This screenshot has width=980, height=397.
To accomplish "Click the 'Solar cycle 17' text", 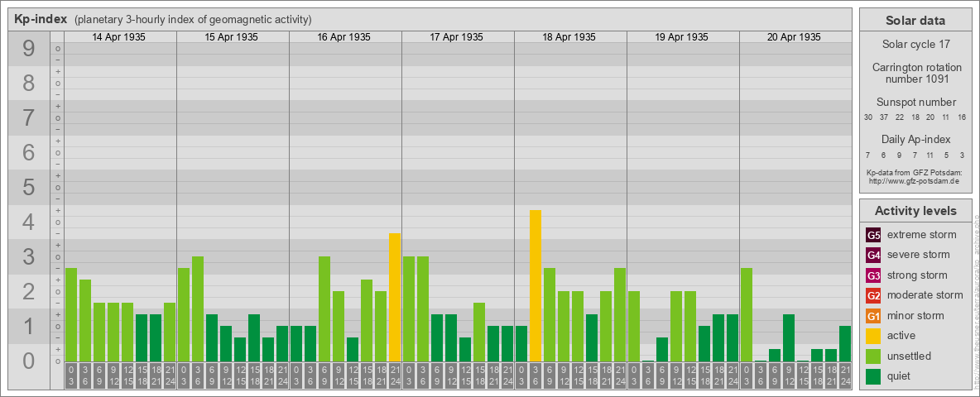I will [x=915, y=45].
